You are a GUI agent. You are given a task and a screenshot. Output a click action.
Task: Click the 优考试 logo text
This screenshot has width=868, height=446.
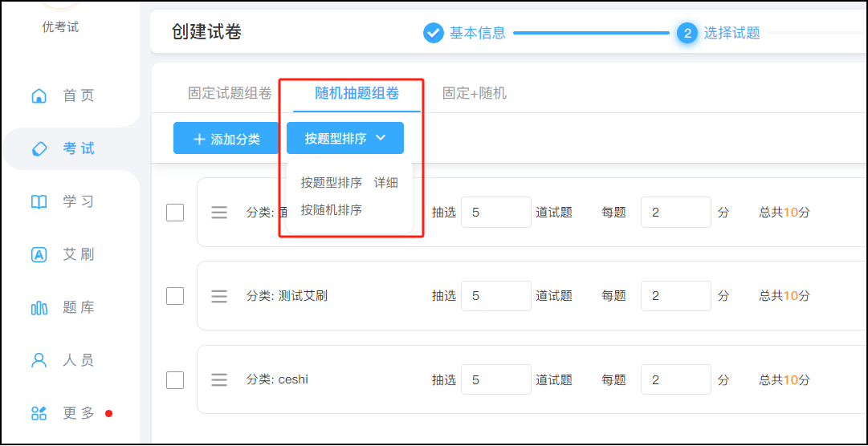tap(60, 27)
